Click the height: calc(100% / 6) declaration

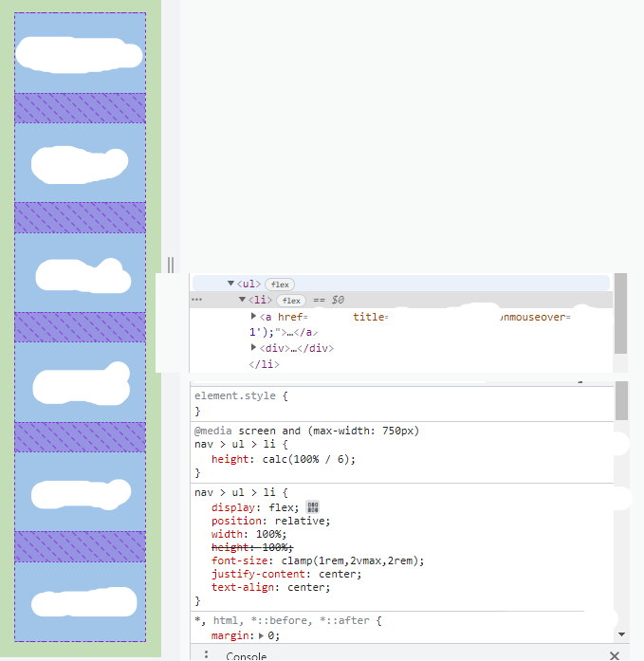pyautogui.click(x=284, y=459)
